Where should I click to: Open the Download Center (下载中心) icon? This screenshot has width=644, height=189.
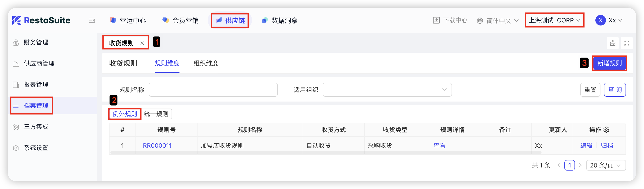(436, 20)
